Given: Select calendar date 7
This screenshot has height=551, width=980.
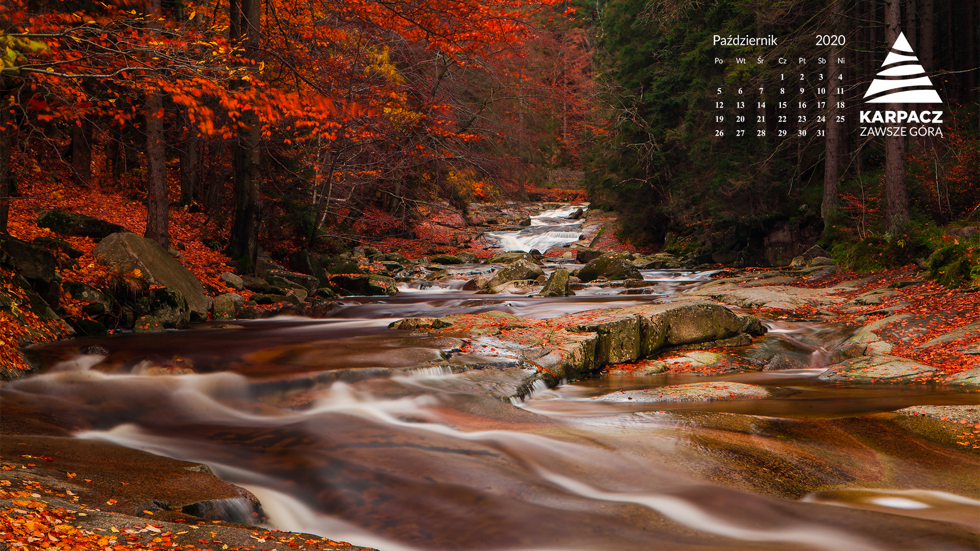Looking at the screenshot, I should (x=761, y=91).
